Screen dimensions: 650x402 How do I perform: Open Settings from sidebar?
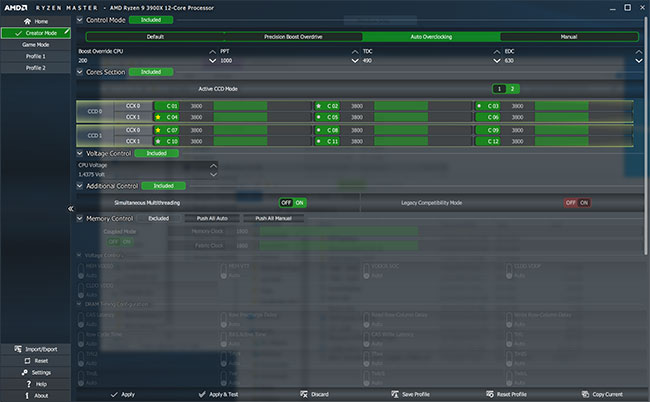[36, 372]
